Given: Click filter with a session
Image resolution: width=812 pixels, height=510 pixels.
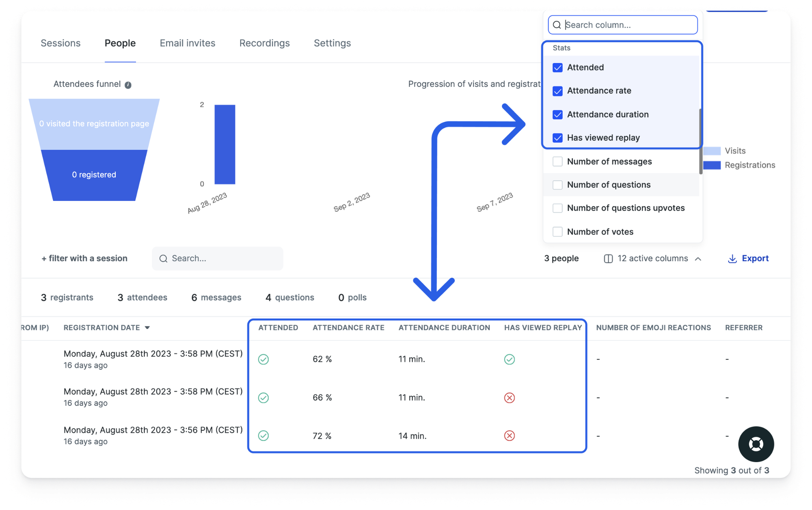Looking at the screenshot, I should click(84, 258).
